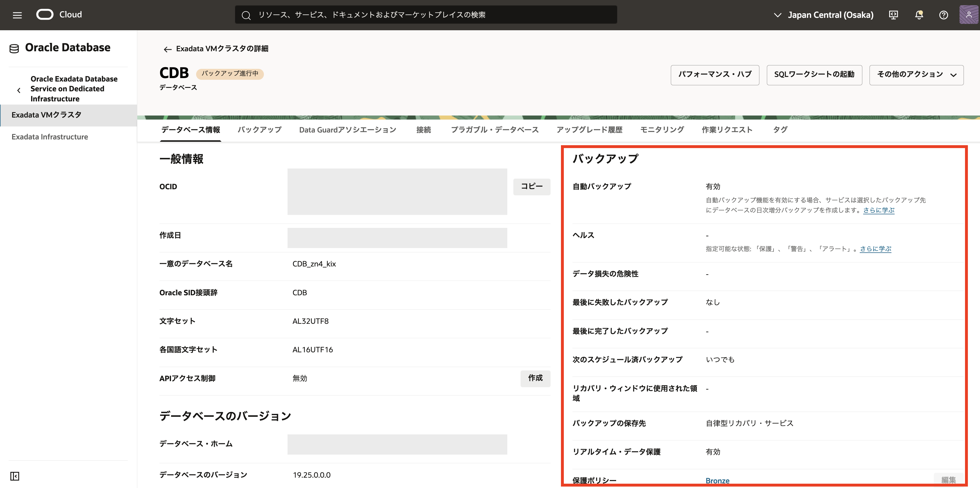The width and height of the screenshot is (980, 488).
Task: Click the パフォーマンス・ハブ button
Action: 714,75
